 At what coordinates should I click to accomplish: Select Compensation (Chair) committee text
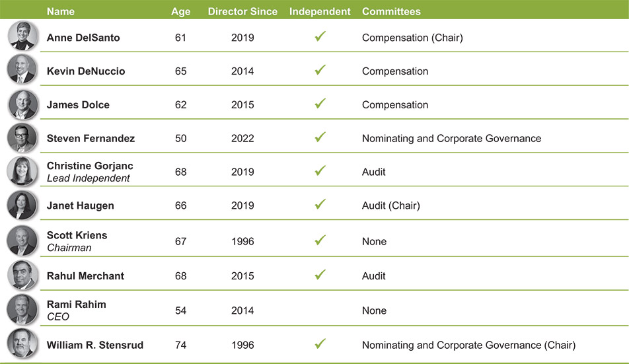tap(412, 38)
